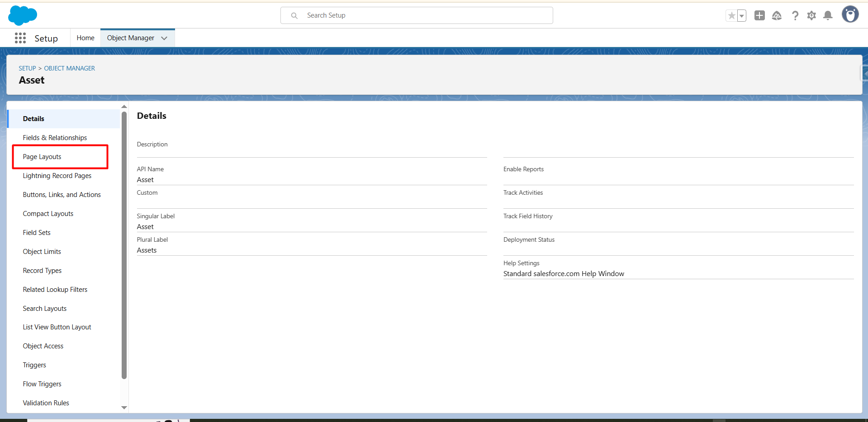Select Details in the sidebar
Screen dimensions: 868x422
click(x=64, y=119)
